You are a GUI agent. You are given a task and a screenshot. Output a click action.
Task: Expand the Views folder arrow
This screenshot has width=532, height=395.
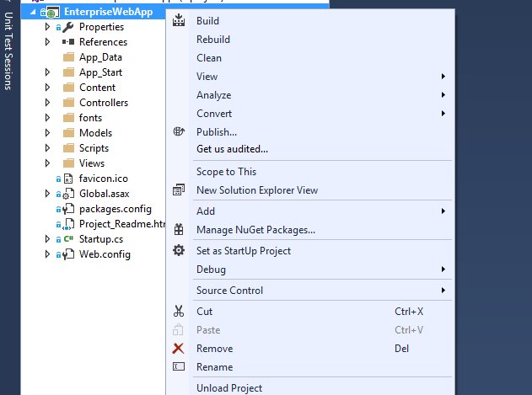pos(47,163)
